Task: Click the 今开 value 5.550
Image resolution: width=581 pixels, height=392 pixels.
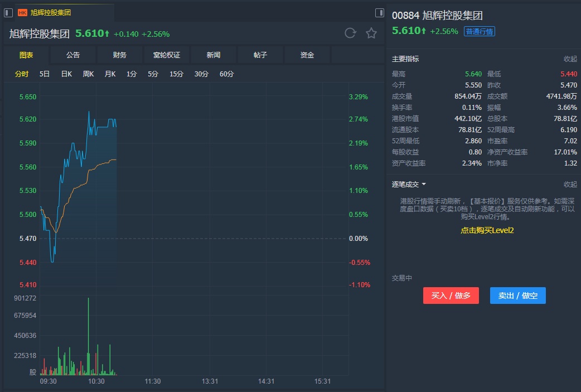Action: click(x=473, y=85)
